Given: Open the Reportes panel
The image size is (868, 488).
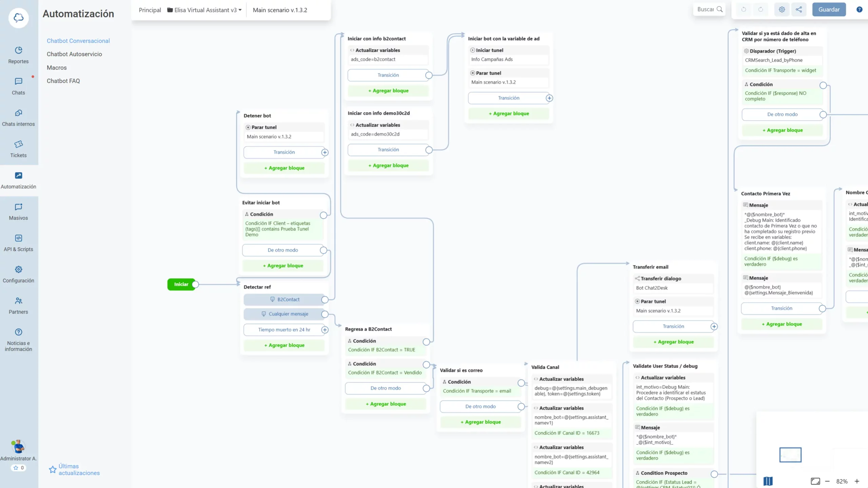Looking at the screenshot, I should coord(18,55).
